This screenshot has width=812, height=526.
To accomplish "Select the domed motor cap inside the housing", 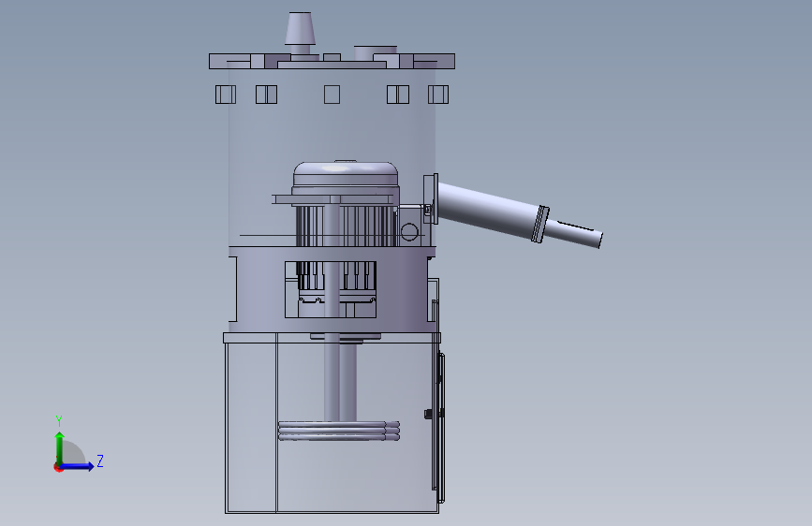I will 346,174.
